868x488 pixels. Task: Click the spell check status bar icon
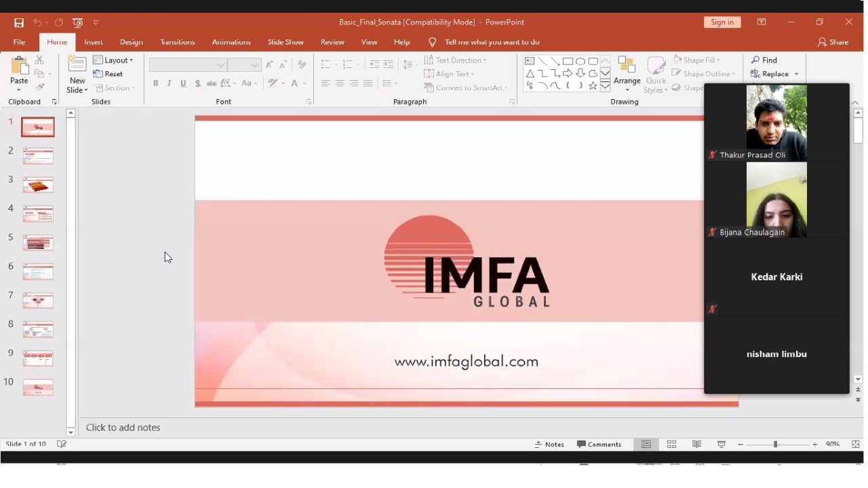62,445
